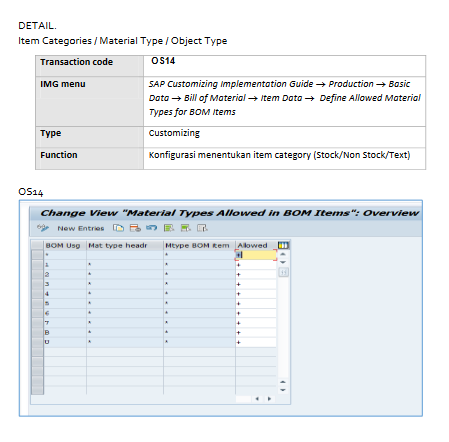Select the row selector for BOM usage 1
This screenshot has height=442, width=449.
pos(37,265)
